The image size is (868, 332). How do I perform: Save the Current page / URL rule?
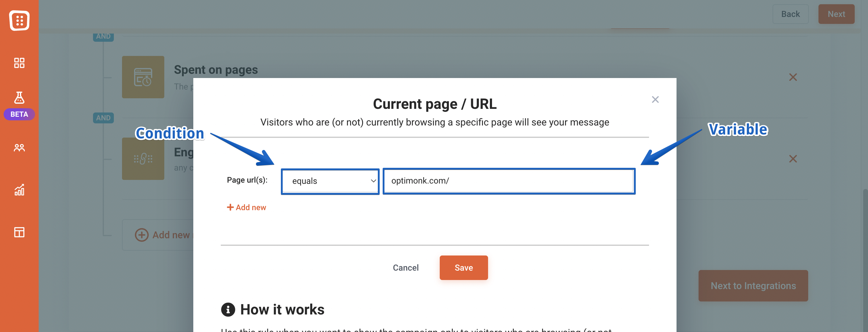coord(463,268)
